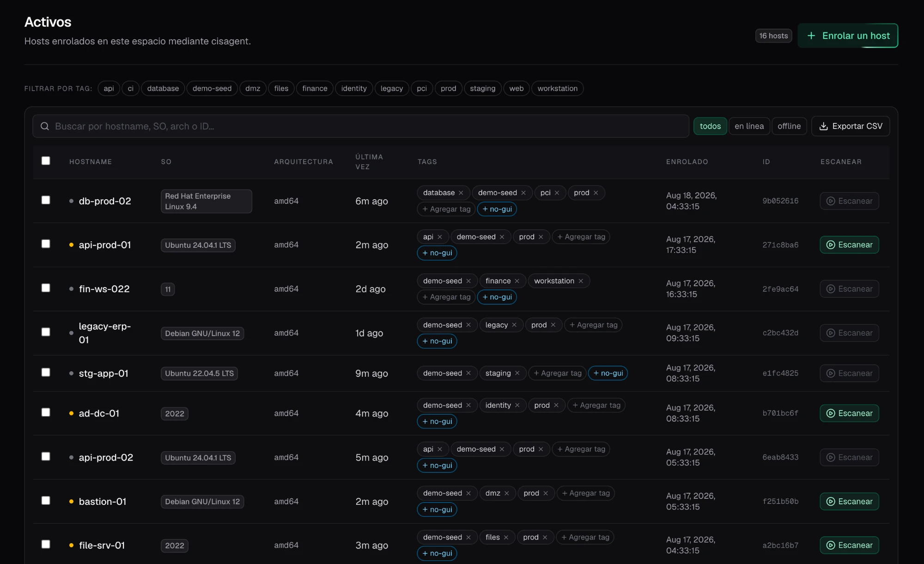The width and height of the screenshot is (924, 564).
Task: Remove the api tag from api-prod-01
Action: pos(439,237)
